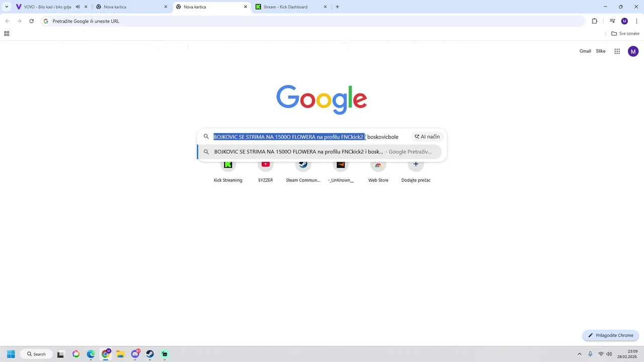Close the currently active Nova kartica tab
Viewport: 644px width, 362px height.
(x=246, y=7)
